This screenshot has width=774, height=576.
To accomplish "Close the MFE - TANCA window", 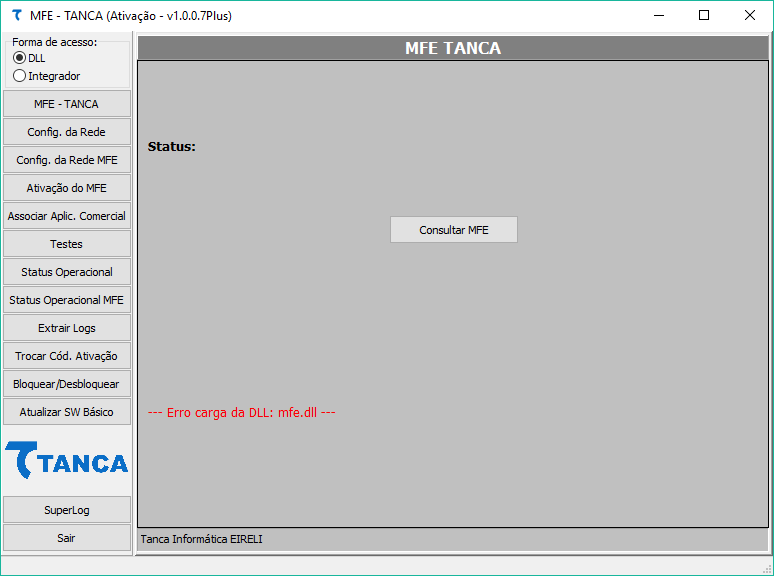I will [749, 15].
